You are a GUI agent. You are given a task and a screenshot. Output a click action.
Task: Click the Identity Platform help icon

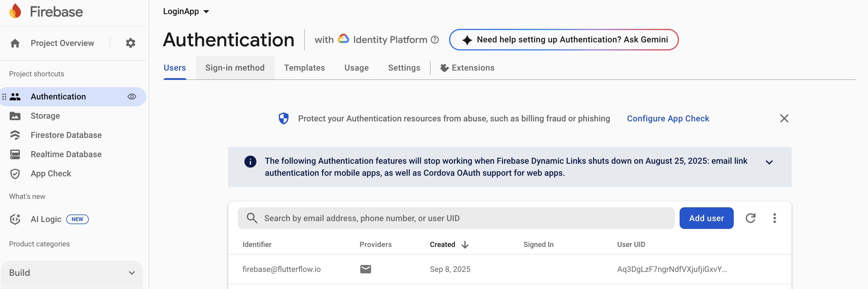435,40
